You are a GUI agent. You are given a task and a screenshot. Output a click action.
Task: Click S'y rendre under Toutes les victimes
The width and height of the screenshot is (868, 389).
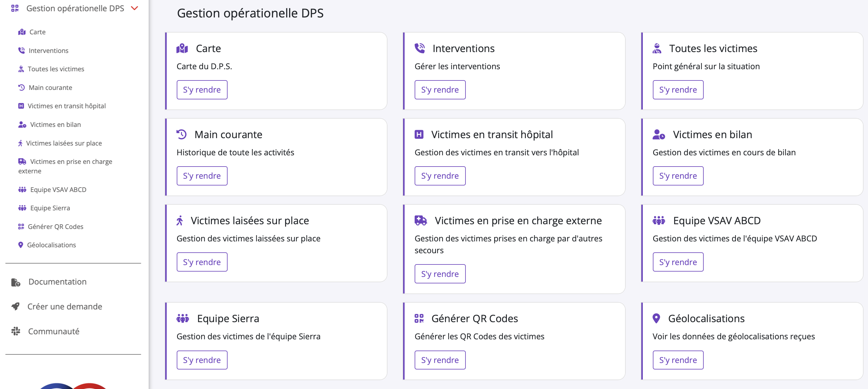pos(678,90)
